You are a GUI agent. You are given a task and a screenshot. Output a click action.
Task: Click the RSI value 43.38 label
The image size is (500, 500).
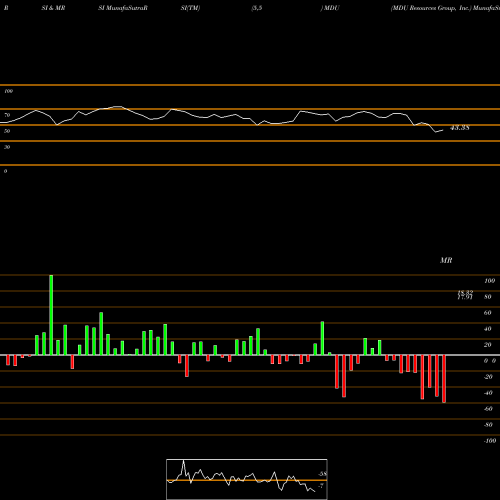click(x=460, y=128)
